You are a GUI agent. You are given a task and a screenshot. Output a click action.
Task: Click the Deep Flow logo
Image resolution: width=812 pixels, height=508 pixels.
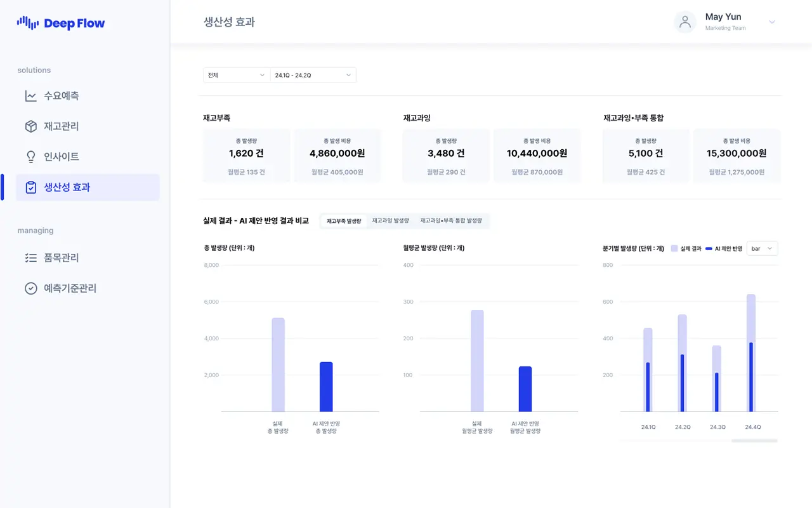(61, 23)
